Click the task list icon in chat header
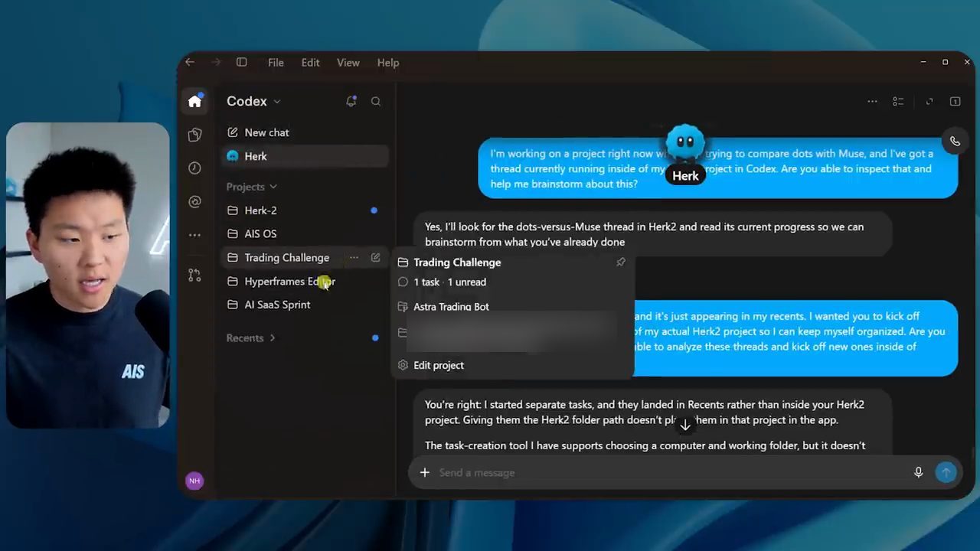The width and height of the screenshot is (980, 551). pyautogui.click(x=898, y=101)
